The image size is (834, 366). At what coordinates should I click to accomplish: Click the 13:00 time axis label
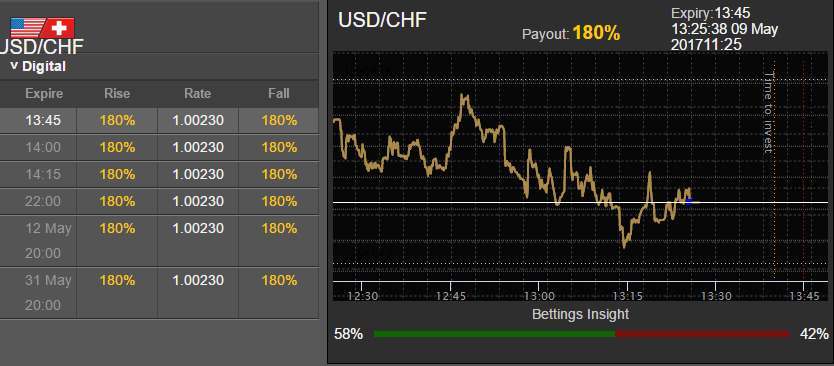tap(539, 295)
